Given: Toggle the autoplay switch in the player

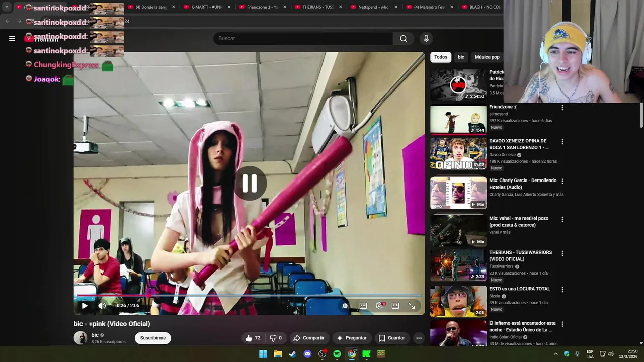Looking at the screenshot, I should pyautogui.click(x=345, y=306).
